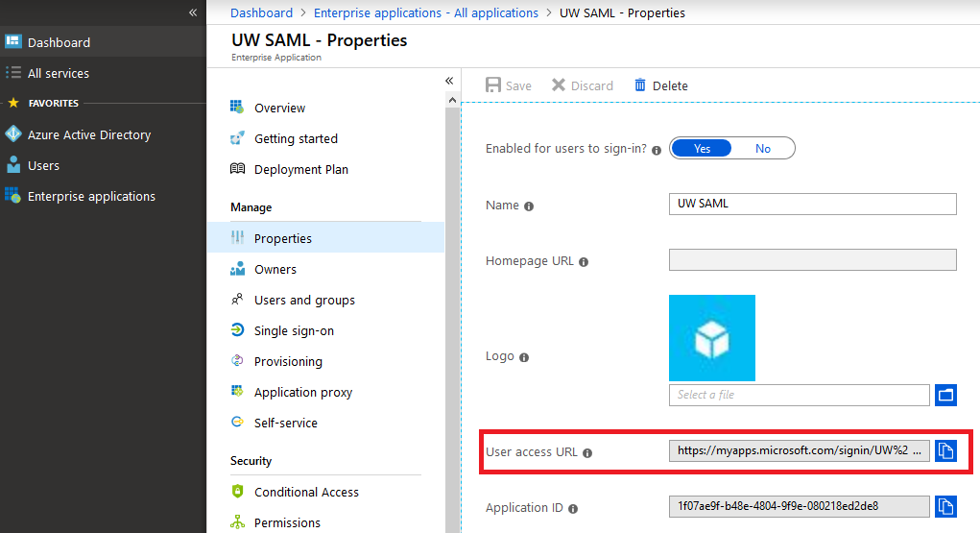
Task: Set sign-in enabled to No
Action: (x=762, y=148)
